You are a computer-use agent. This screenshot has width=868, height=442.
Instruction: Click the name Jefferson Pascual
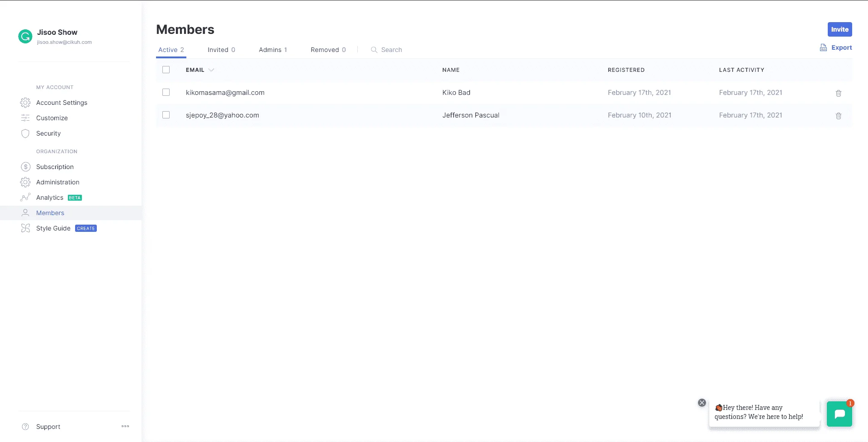tap(470, 115)
